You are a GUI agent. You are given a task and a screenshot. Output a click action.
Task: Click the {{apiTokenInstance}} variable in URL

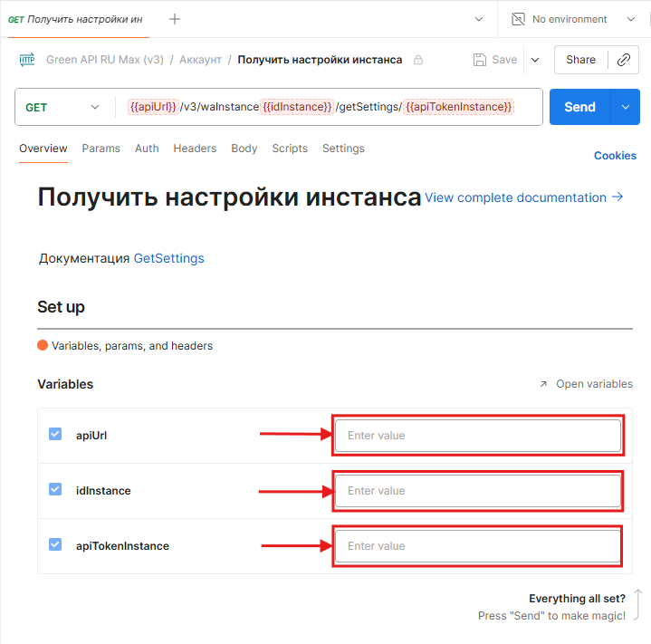click(x=458, y=107)
